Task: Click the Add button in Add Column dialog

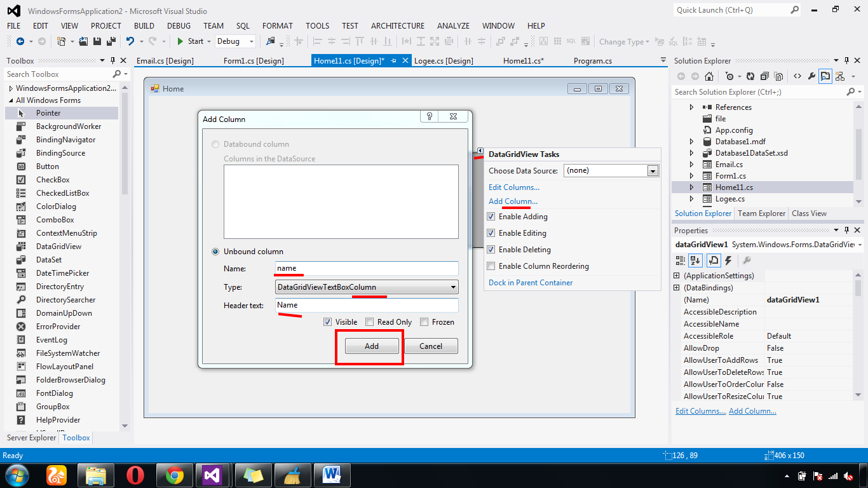Action: pyautogui.click(x=372, y=346)
